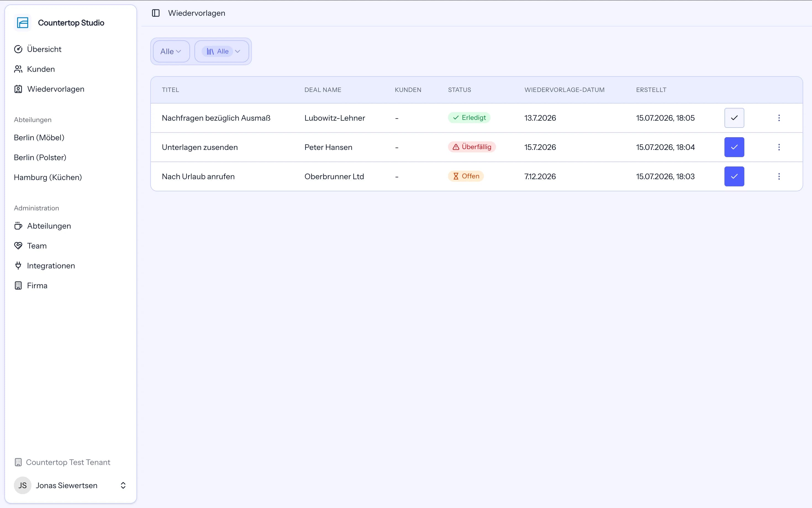This screenshot has width=812, height=508.
Task: Click the Countertop Studio title
Action: coord(71,23)
